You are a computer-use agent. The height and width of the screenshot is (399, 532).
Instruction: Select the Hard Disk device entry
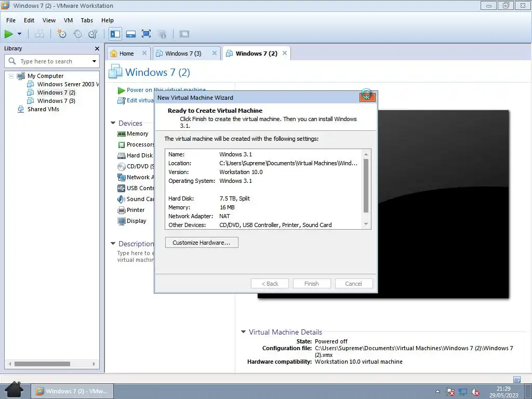tap(136, 155)
